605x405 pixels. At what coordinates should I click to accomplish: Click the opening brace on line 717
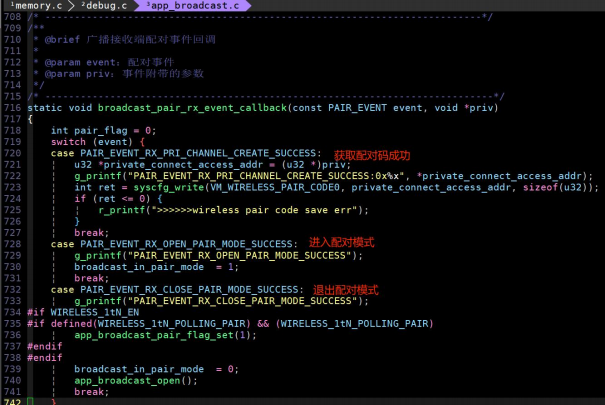(x=30, y=119)
